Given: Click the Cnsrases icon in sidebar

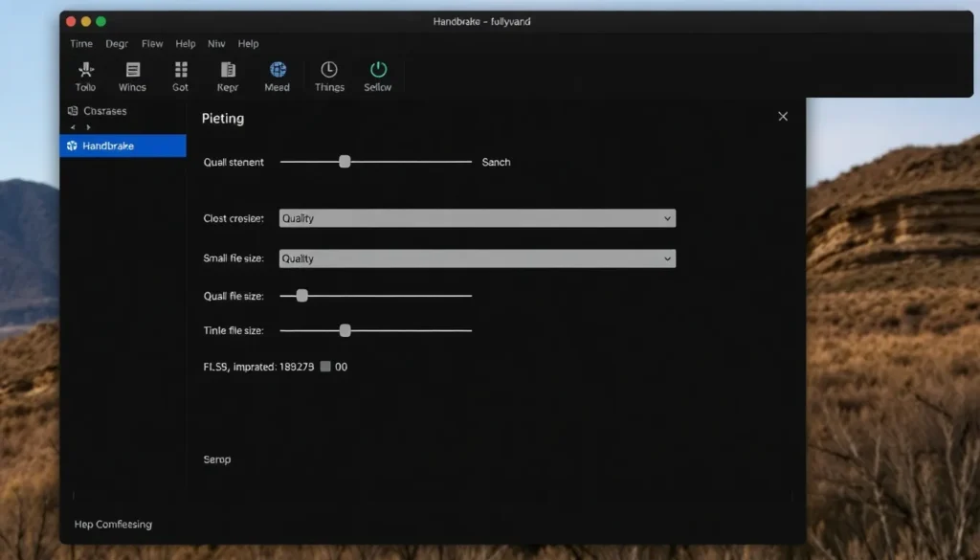Looking at the screenshot, I should (x=73, y=111).
